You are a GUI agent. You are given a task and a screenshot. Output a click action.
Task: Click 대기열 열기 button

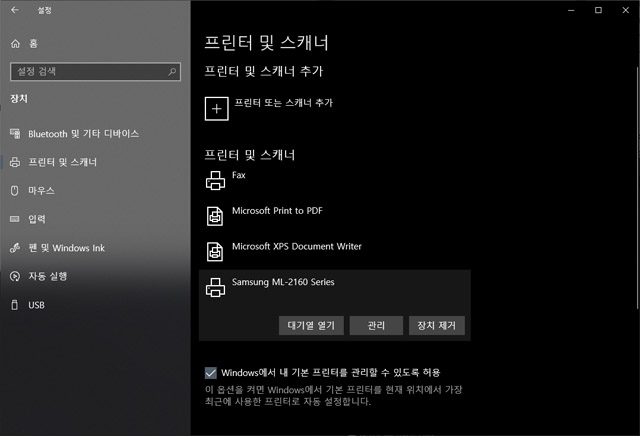311,325
